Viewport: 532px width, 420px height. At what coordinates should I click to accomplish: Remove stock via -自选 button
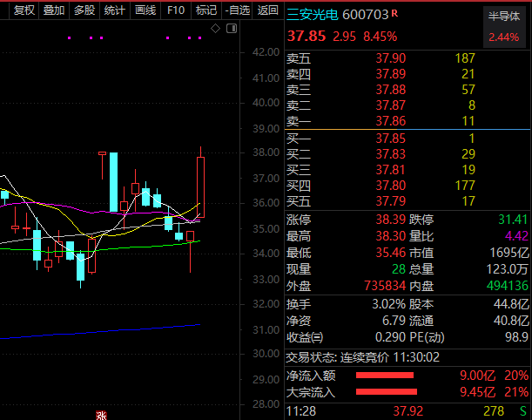pos(237,10)
